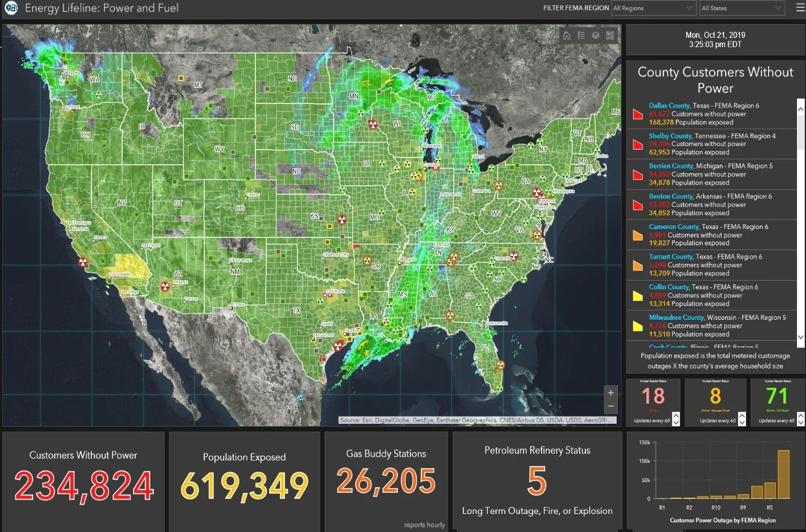Click the County Customers Without Power heading
The height and width of the screenshot is (532, 806).
tap(715, 80)
